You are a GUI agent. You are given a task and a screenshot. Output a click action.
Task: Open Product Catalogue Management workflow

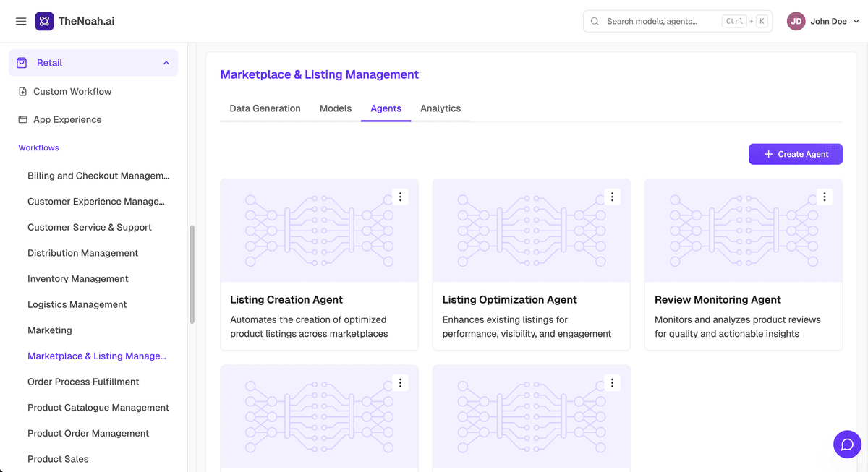tap(98, 408)
